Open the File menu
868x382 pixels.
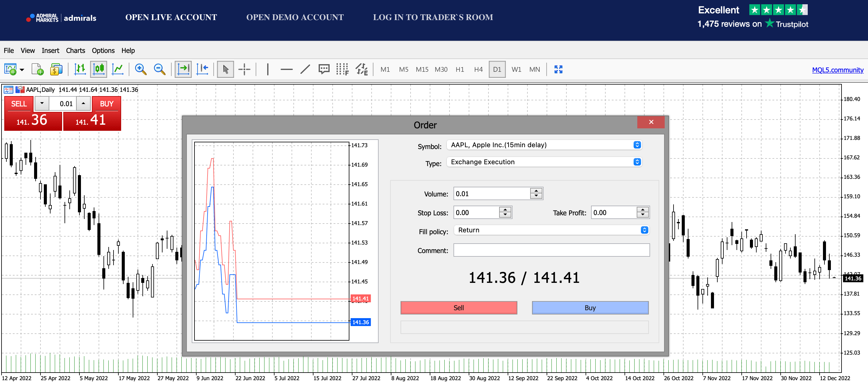coord(9,50)
